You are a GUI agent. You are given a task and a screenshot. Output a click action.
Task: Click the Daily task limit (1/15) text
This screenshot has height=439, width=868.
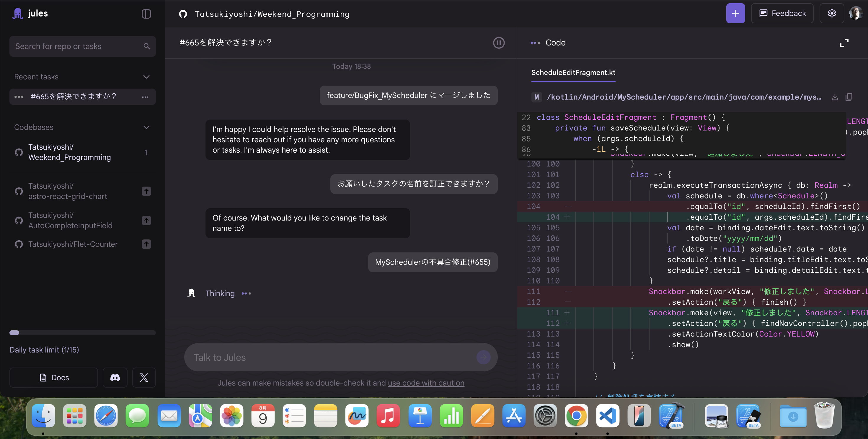(44, 350)
